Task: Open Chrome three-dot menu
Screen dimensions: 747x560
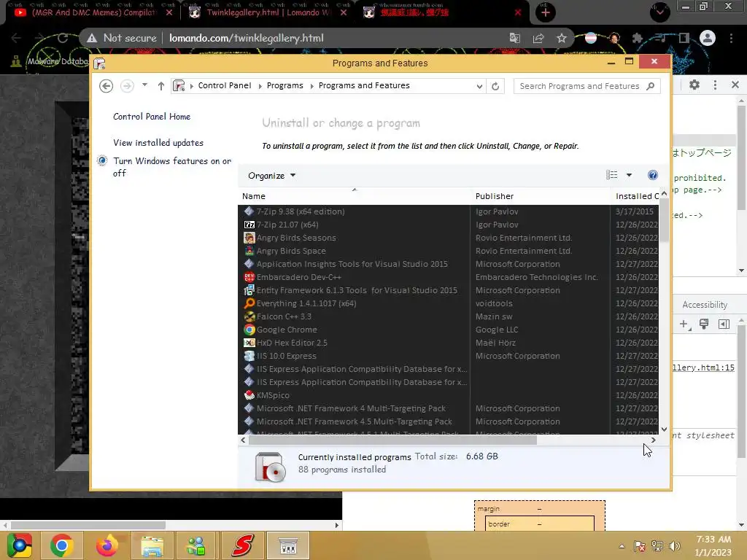Action: pos(731,38)
